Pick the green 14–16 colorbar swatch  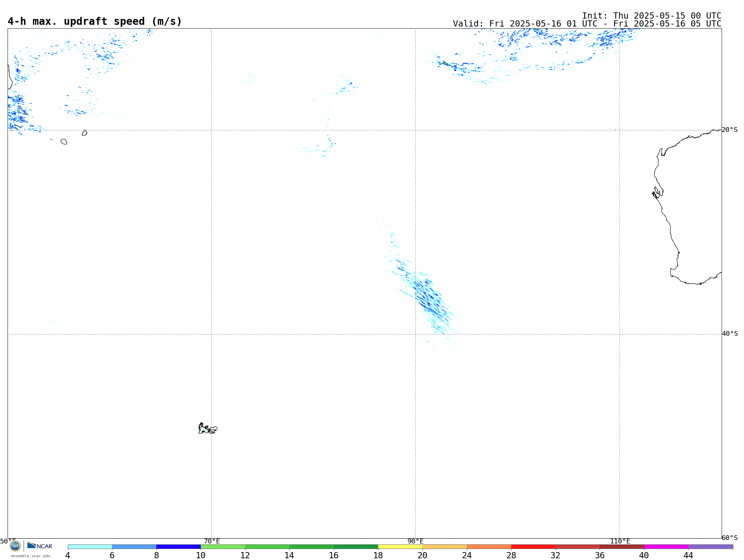coord(312,547)
